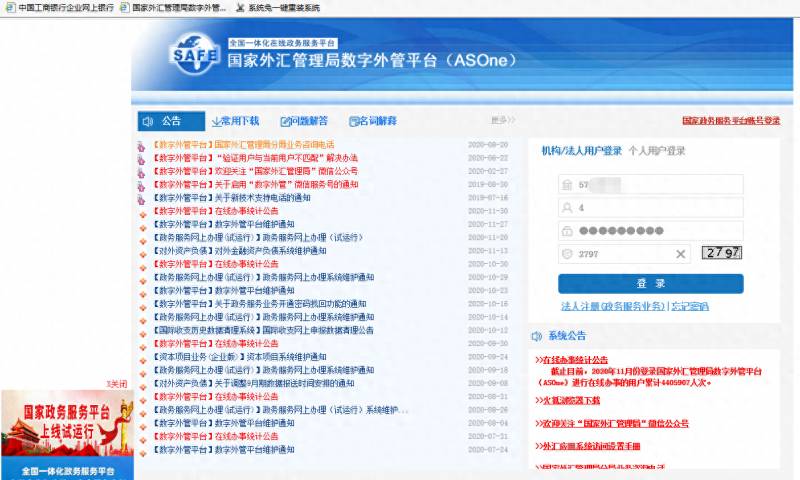Click the captcha input field
This screenshot has width=800, height=480.
pyautogui.click(x=624, y=254)
